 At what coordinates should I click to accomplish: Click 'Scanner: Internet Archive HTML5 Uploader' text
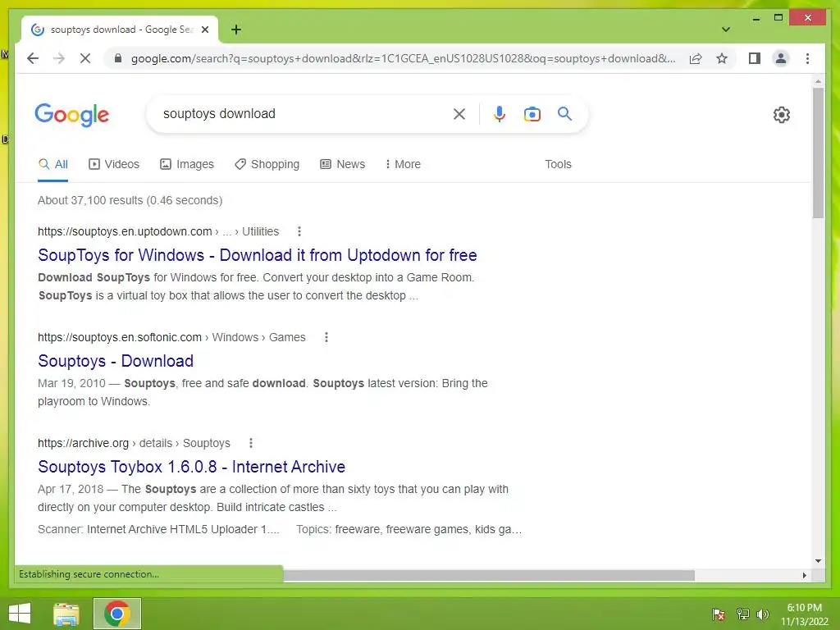[158, 529]
